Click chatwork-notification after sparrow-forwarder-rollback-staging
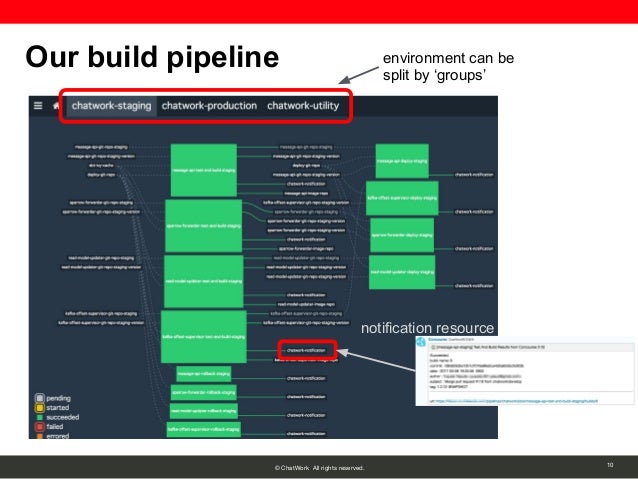 tap(306, 397)
